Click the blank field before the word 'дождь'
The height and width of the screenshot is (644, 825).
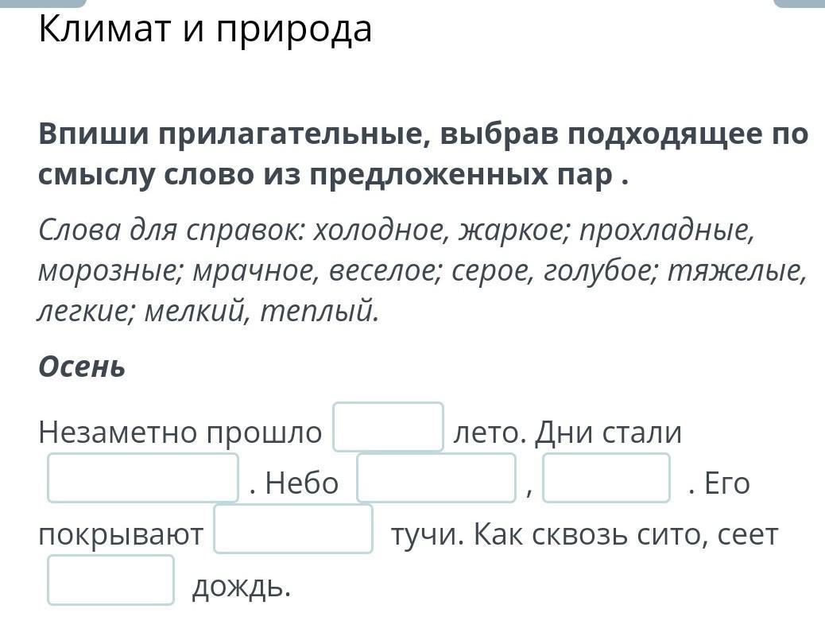click(110, 580)
